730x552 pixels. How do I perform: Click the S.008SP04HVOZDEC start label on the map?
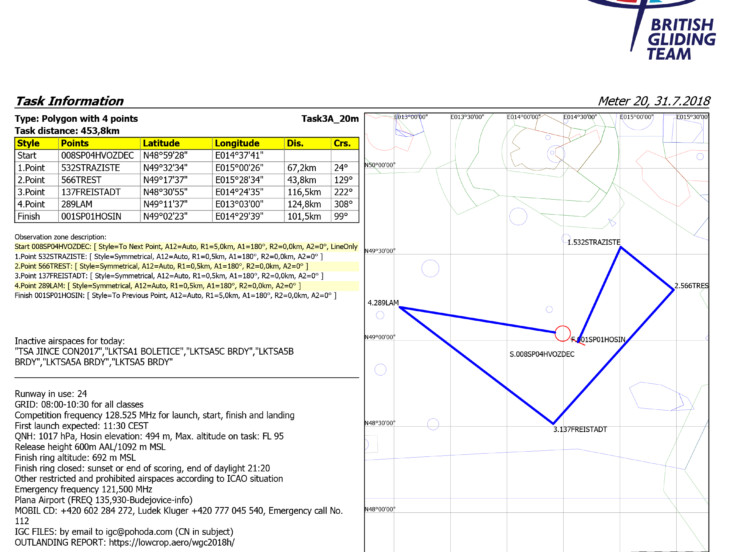tap(541, 355)
